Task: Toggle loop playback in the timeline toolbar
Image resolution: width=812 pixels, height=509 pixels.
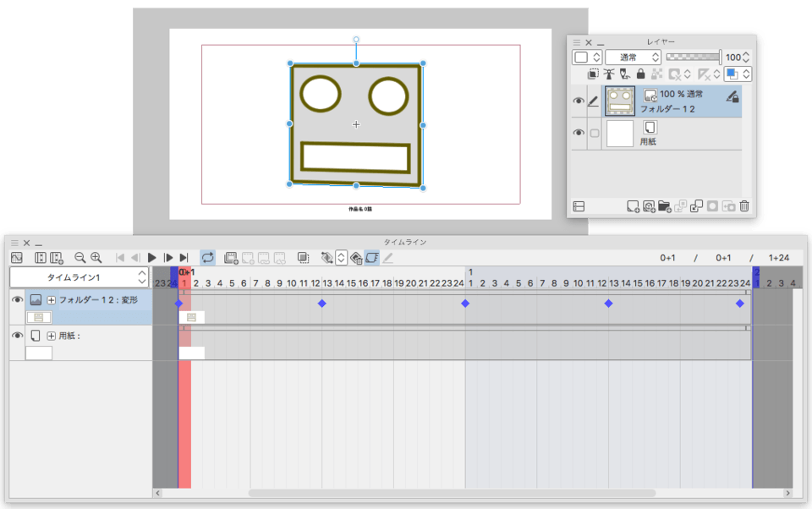Action: click(207, 258)
